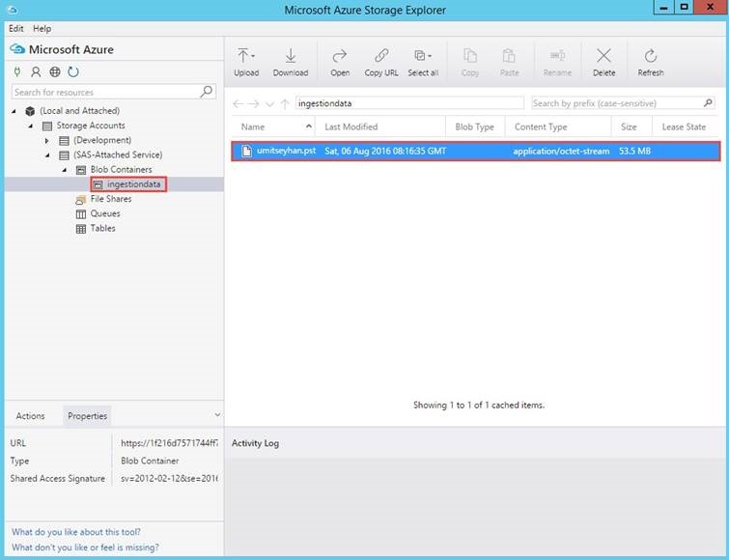Click the refresh all icon in left pane
The height and width of the screenshot is (560, 729).
73,71
